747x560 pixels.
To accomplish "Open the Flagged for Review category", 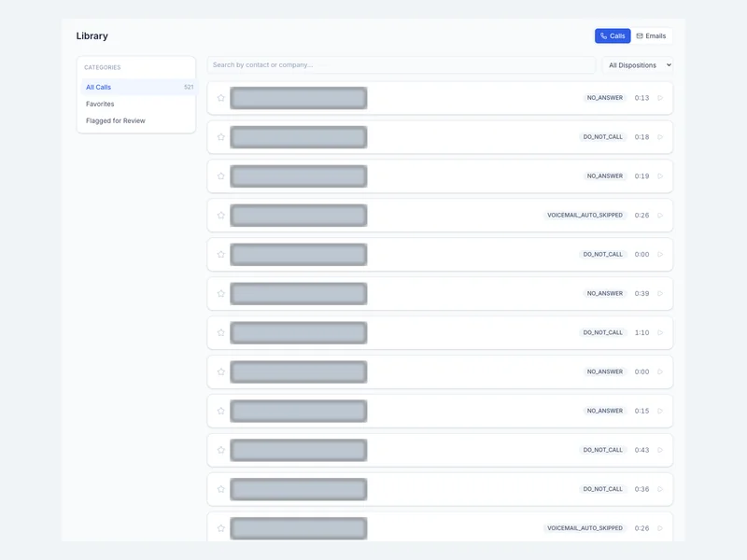I will [x=138, y=120].
